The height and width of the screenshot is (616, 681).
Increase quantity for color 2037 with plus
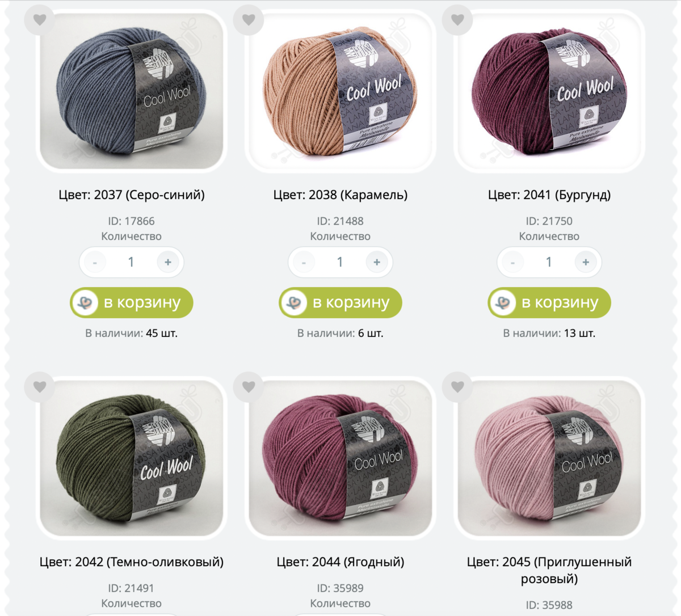(168, 262)
